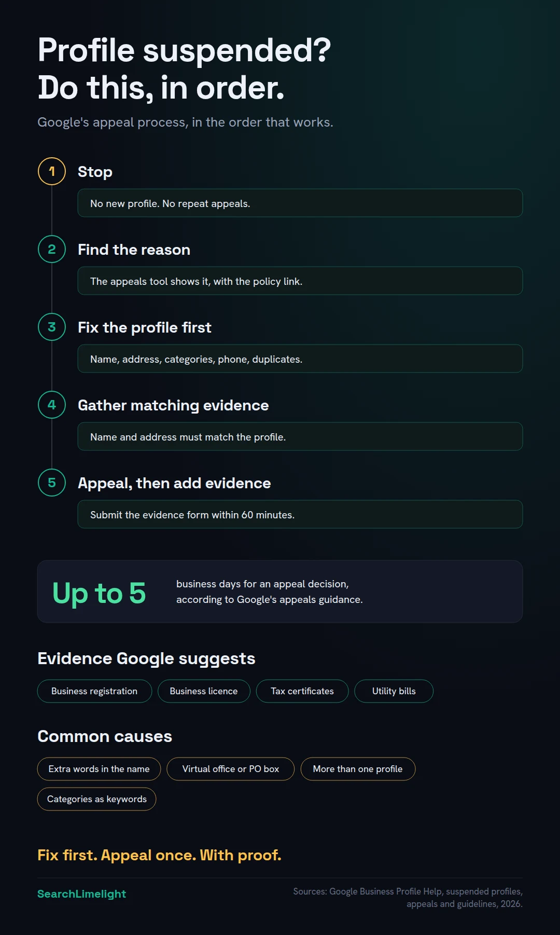This screenshot has width=560, height=935.
Task: Open the SearchLimelight brand link
Action: pyautogui.click(x=82, y=893)
